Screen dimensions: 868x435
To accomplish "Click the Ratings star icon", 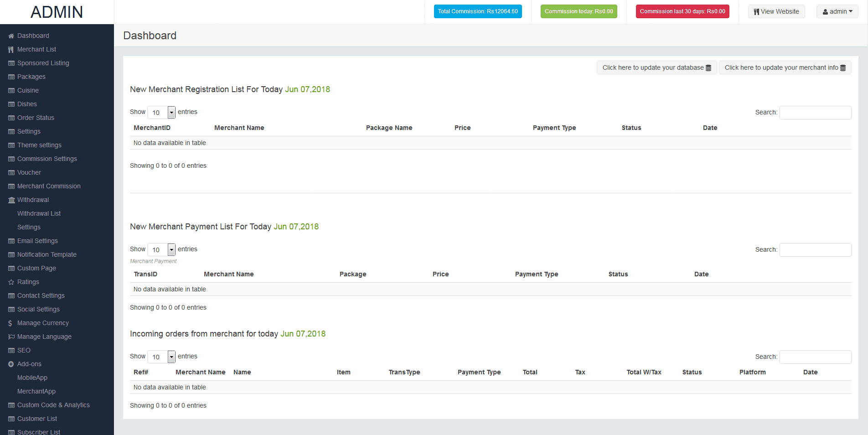I will (11, 282).
